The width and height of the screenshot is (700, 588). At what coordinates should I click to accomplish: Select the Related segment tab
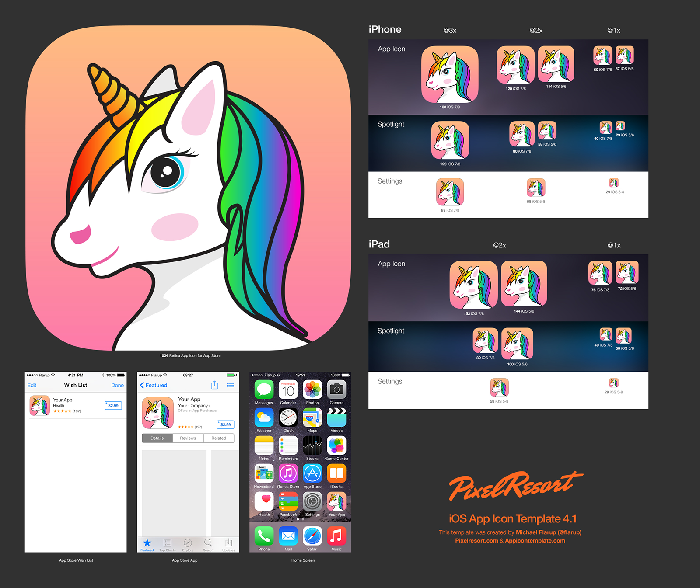[219, 438]
